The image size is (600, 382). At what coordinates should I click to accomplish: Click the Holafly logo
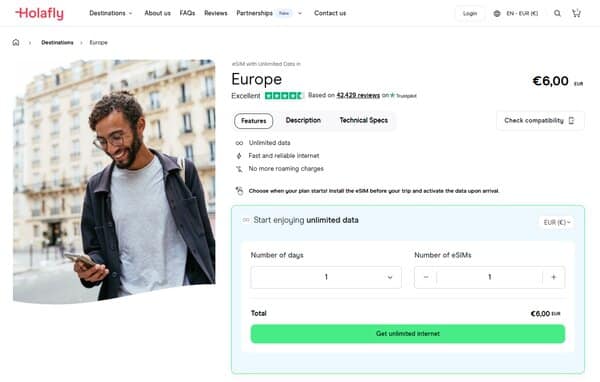pyautogui.click(x=40, y=13)
